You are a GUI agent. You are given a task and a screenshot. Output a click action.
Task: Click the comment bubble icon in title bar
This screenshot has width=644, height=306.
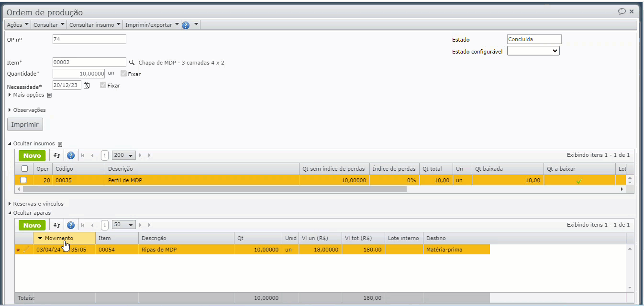622,11
